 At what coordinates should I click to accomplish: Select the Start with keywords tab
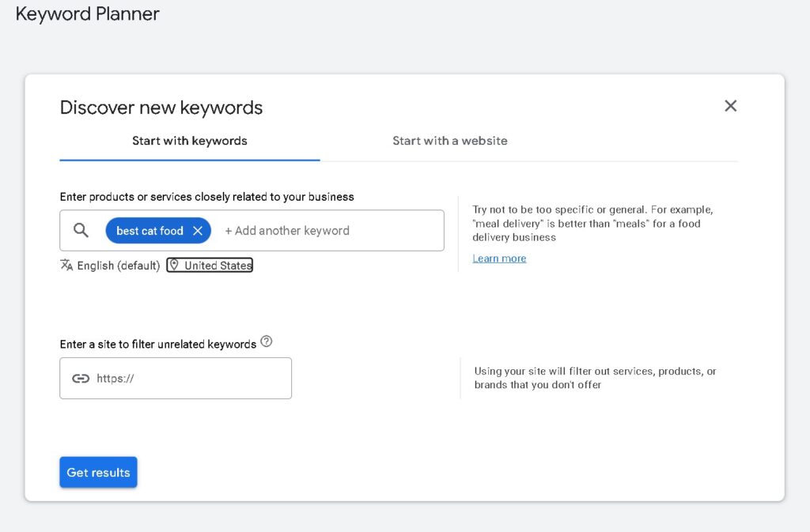190,141
